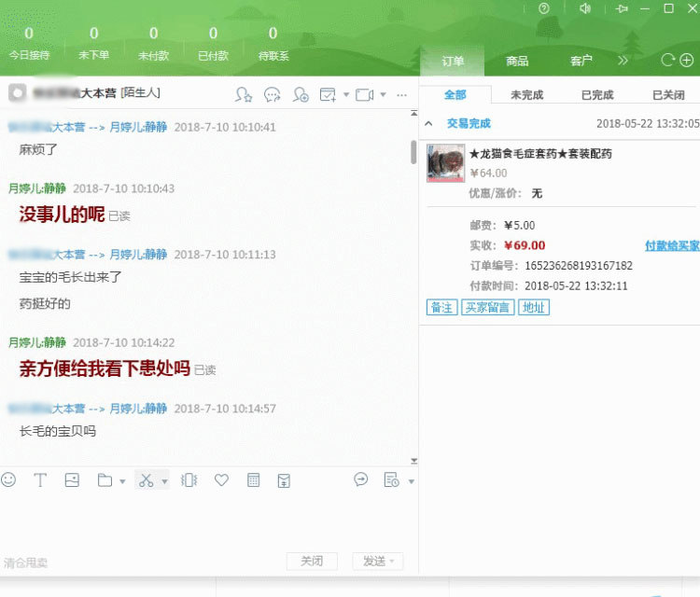Open font settings with the T icon
This screenshot has height=597, width=700.
click(40, 480)
